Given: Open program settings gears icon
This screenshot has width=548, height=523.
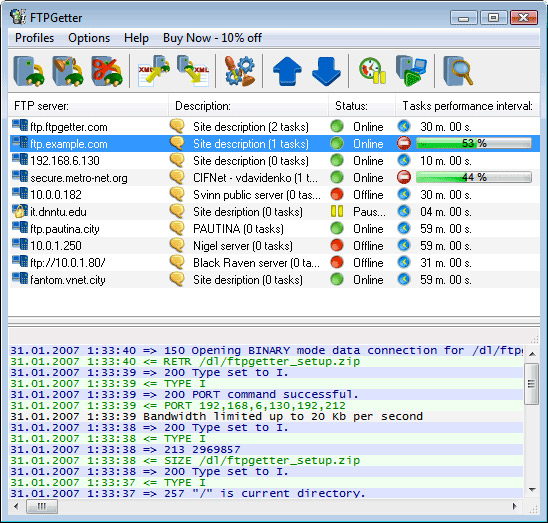Looking at the screenshot, I should point(239,71).
